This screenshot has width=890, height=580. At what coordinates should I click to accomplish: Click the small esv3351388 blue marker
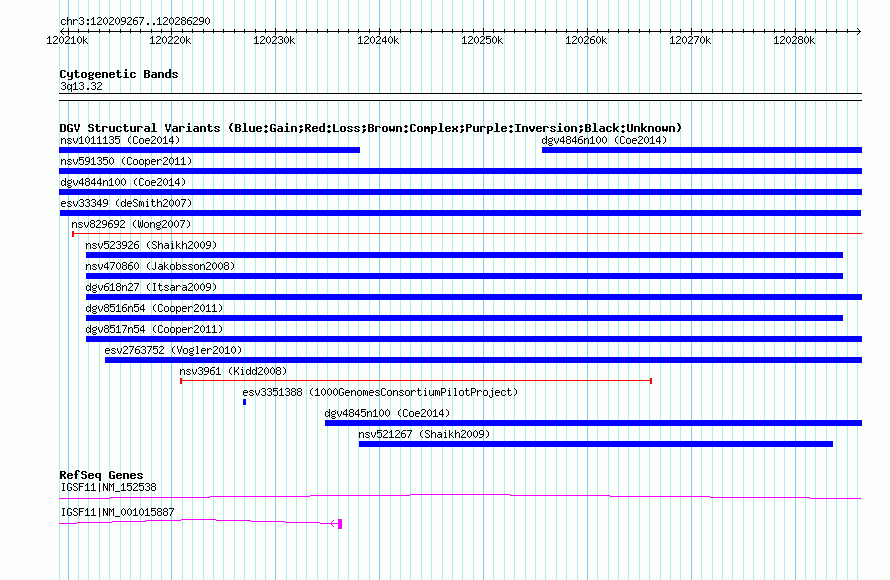[245, 402]
